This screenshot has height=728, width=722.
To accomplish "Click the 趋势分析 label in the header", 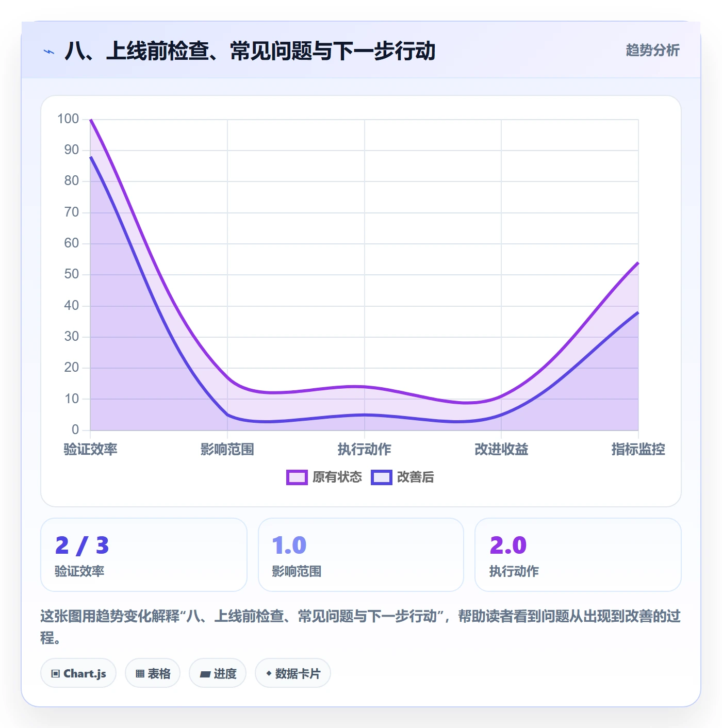I will coord(652,50).
